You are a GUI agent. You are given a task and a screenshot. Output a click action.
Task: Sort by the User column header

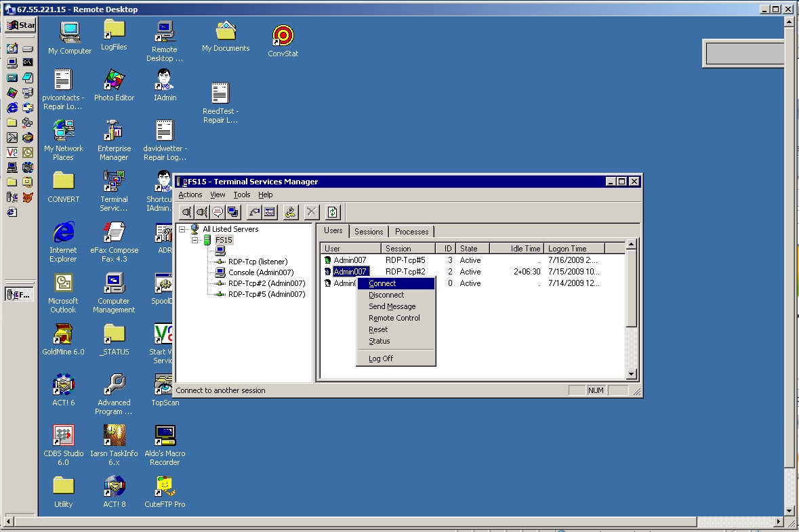pyautogui.click(x=350, y=248)
